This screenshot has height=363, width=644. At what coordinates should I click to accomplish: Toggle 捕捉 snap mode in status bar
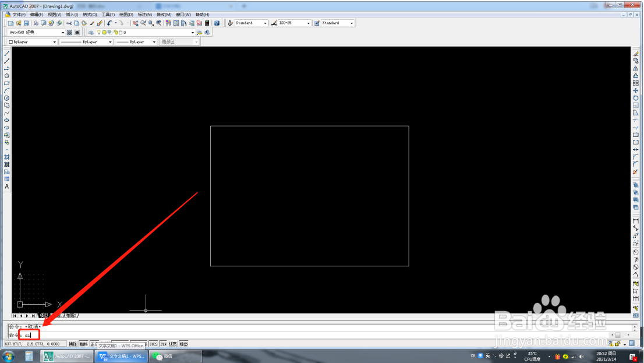[x=73, y=344]
